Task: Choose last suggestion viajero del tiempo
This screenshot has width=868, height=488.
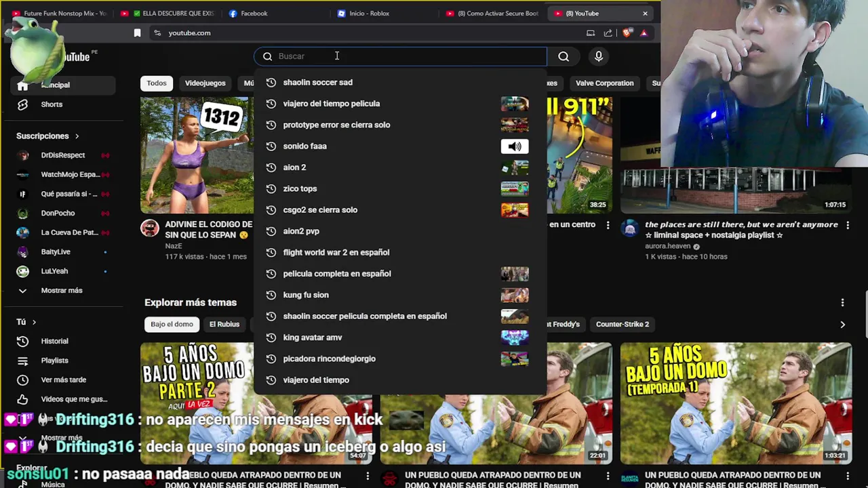Action: (400, 380)
